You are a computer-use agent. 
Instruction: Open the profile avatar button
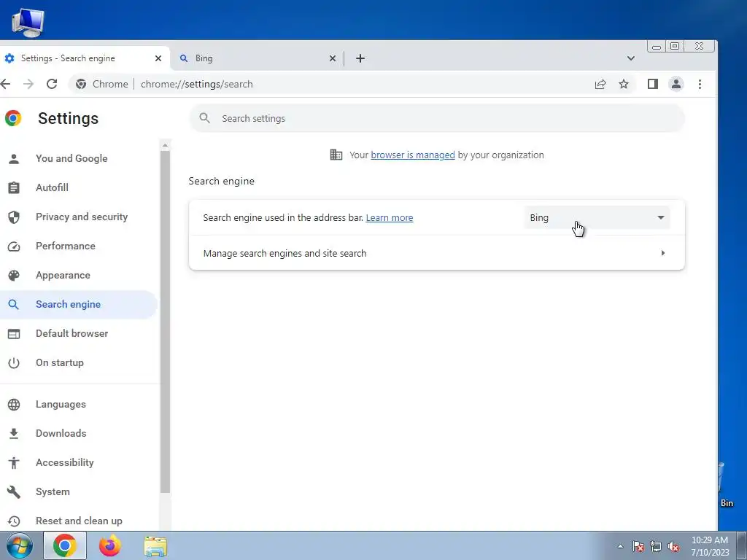(676, 85)
